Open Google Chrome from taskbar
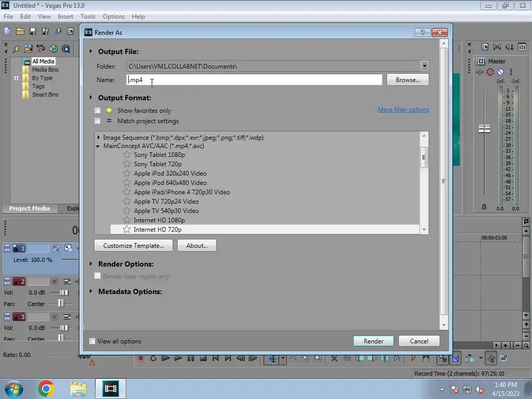The width and height of the screenshot is (532, 399). pyautogui.click(x=46, y=389)
